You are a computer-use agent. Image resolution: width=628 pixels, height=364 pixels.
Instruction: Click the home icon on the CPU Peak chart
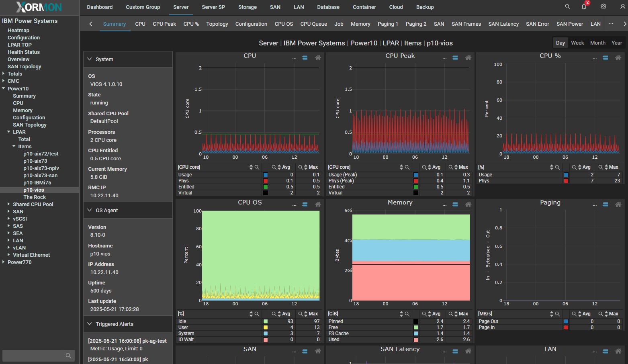tap(468, 58)
